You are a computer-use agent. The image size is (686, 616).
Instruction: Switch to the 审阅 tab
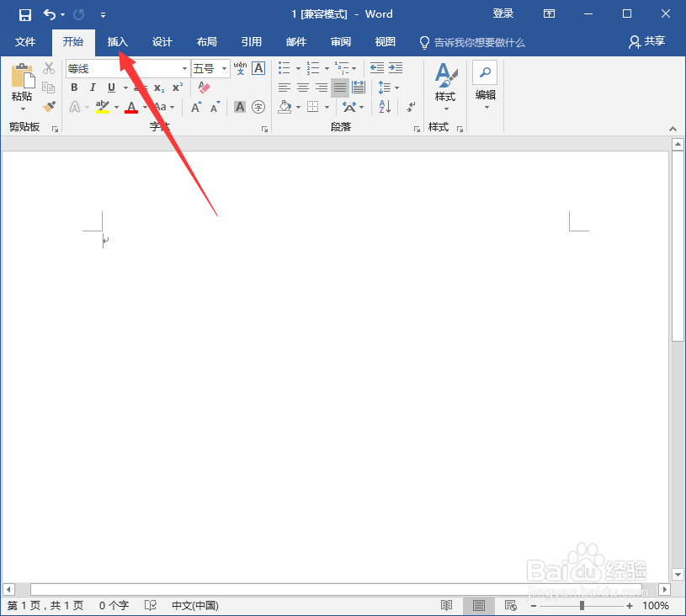point(341,42)
